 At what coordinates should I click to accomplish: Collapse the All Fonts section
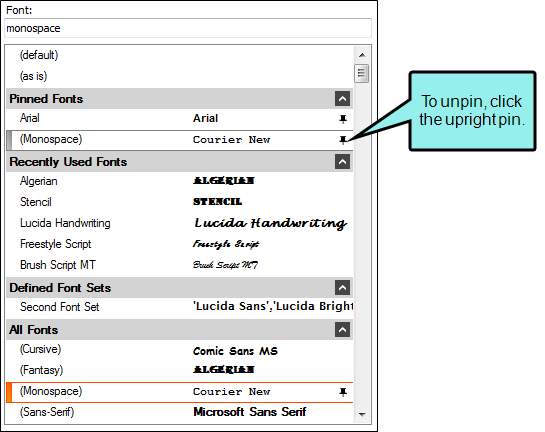(x=342, y=329)
